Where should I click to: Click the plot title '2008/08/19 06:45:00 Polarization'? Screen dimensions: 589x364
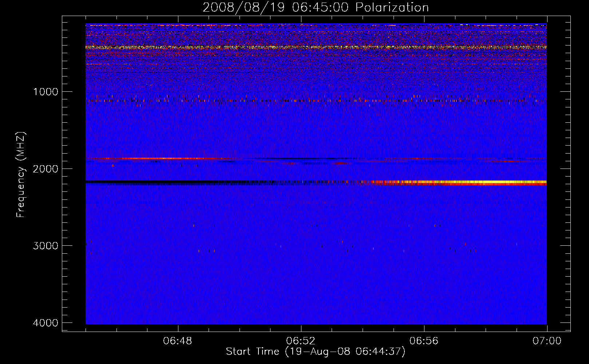click(x=316, y=7)
